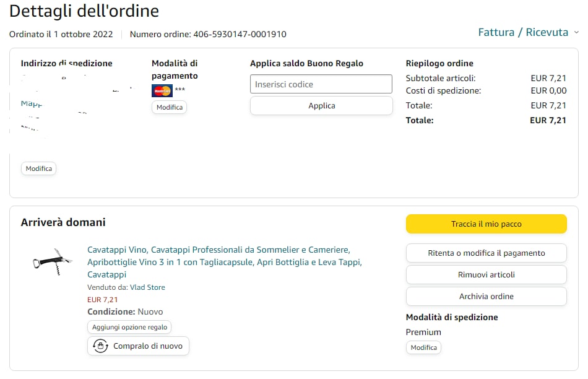Click Modifica under Modalità di spedizione
Image resolution: width=588 pixels, height=379 pixels.
[423, 347]
